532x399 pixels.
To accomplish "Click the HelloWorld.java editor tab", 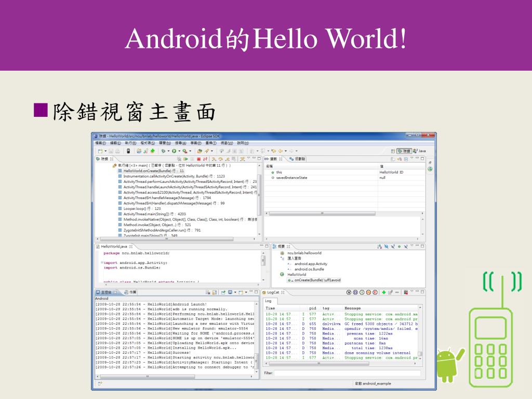I will (x=114, y=247).
